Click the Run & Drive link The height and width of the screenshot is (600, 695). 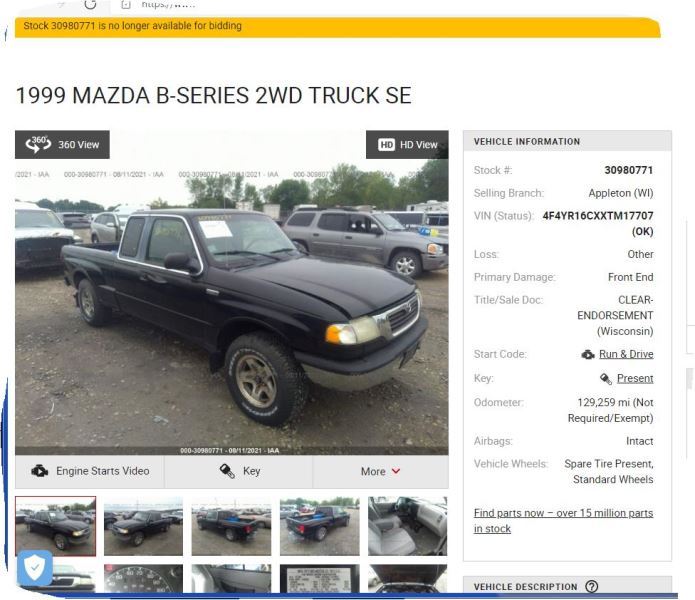[626, 354]
